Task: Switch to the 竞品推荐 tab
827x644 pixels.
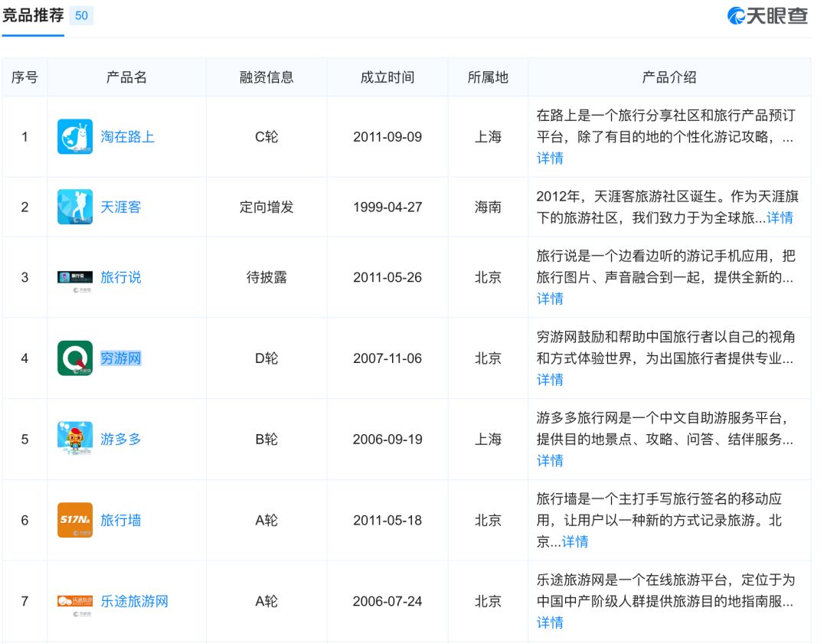Action: coord(34,15)
